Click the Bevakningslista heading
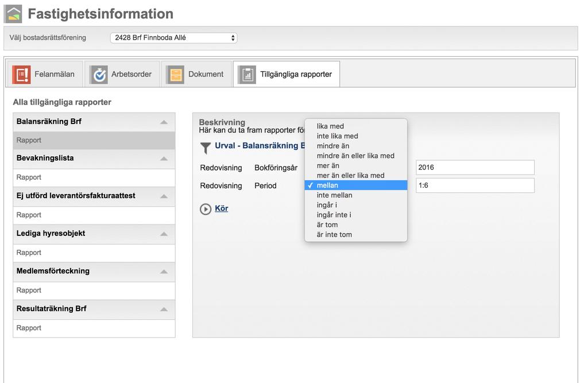Viewport: 588px width, 383px height. click(x=45, y=158)
